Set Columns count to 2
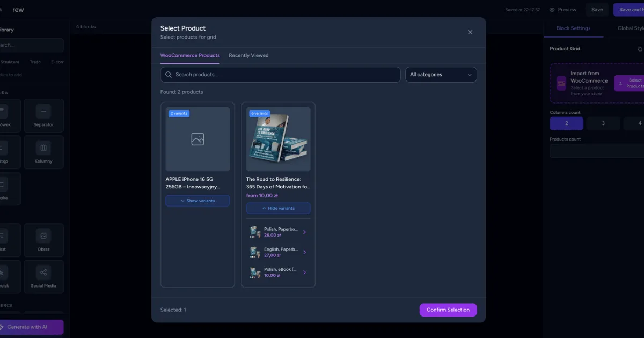The width and height of the screenshot is (644, 338). [566, 123]
